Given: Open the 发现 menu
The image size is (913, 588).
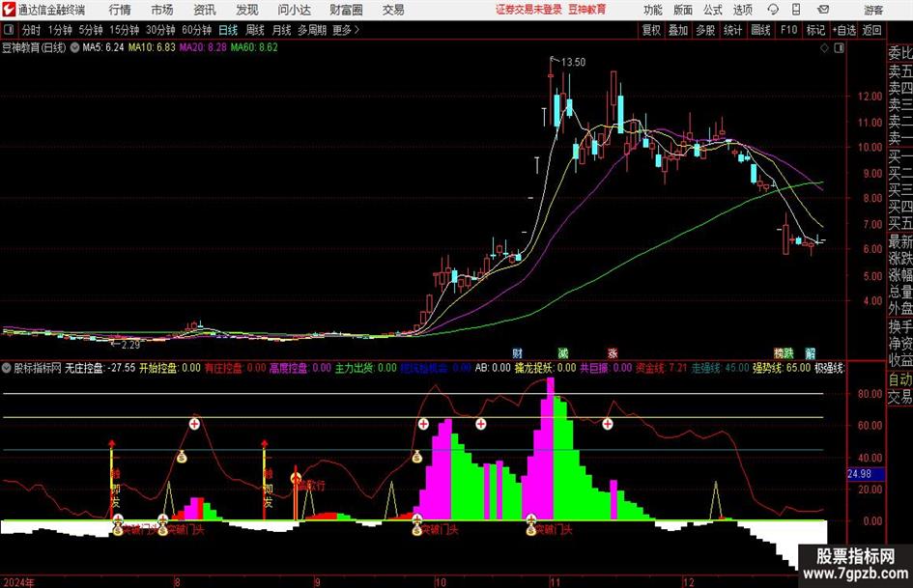Looking at the screenshot, I should [x=247, y=10].
